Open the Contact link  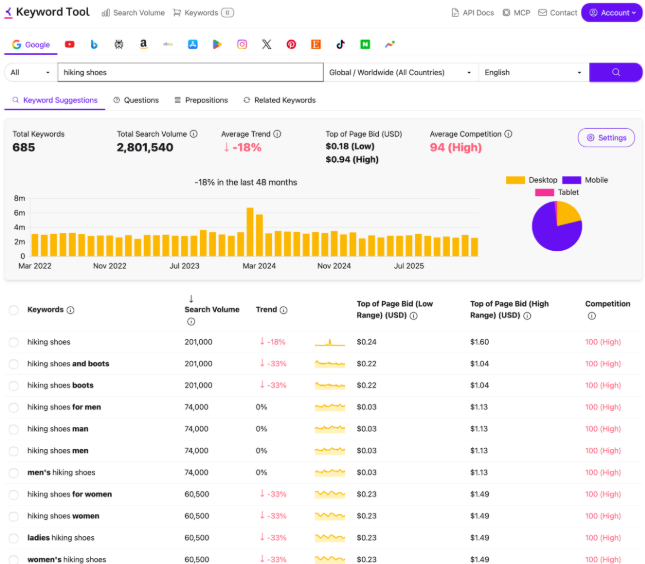(x=558, y=13)
